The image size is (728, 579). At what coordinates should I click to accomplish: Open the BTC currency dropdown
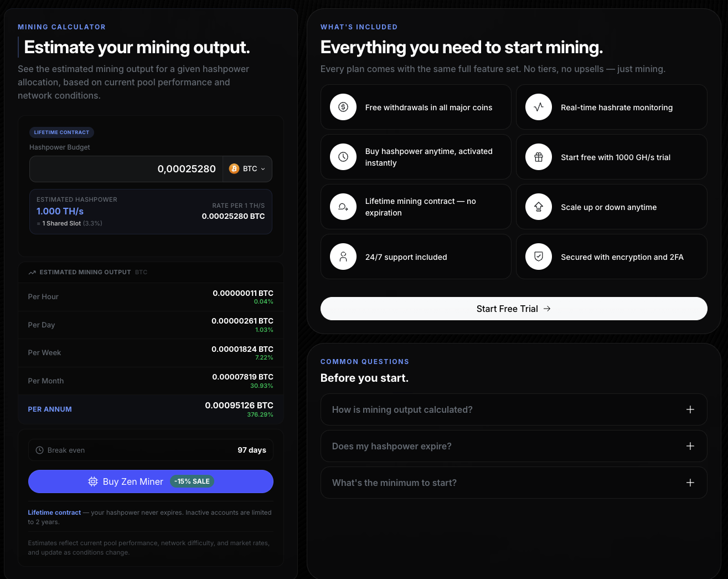coord(247,169)
